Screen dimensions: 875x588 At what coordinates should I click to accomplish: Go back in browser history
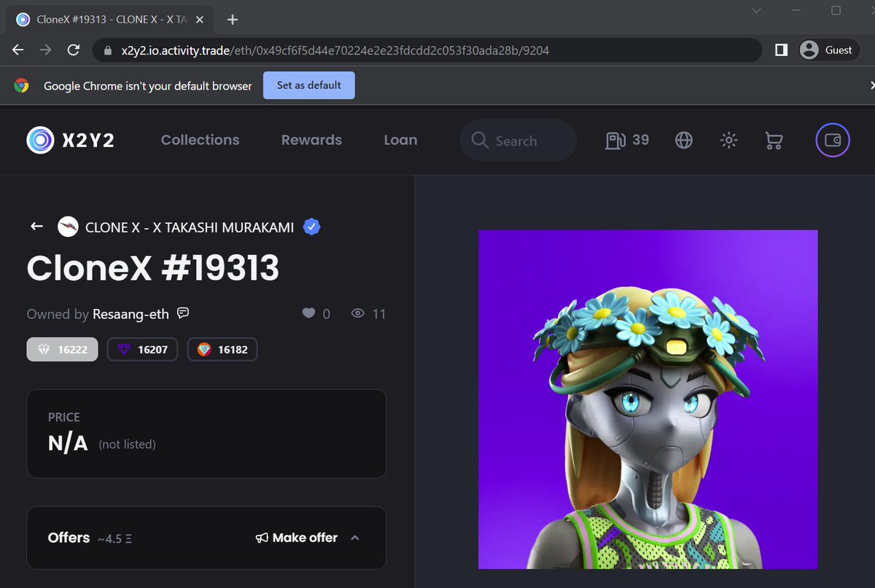(18, 50)
